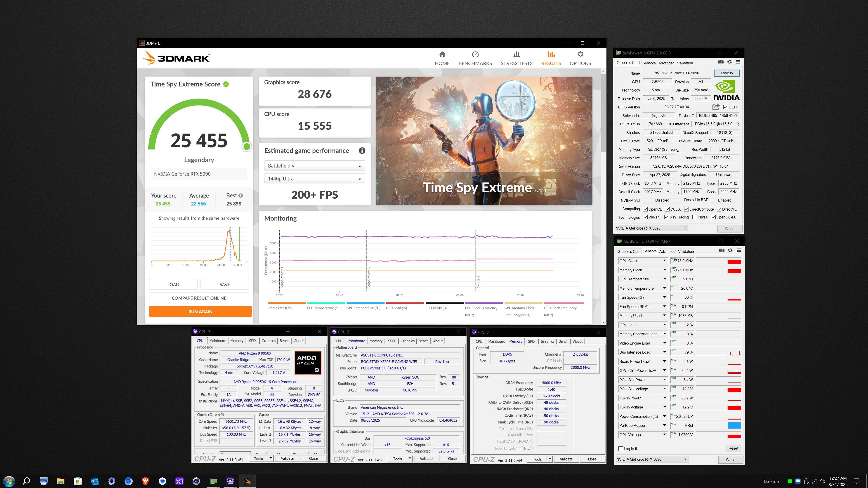Click COMPARE RESULT ONLINE
Viewport: 868px width, 488px height.
[199, 298]
